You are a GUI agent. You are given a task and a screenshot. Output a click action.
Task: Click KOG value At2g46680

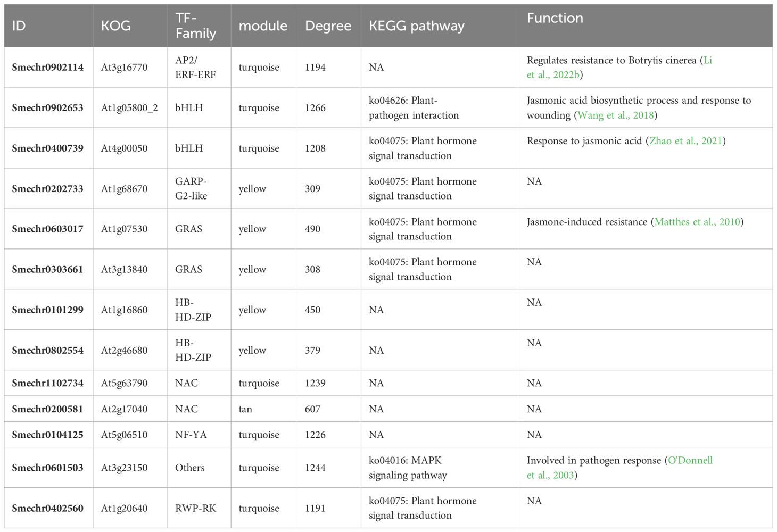(125, 351)
